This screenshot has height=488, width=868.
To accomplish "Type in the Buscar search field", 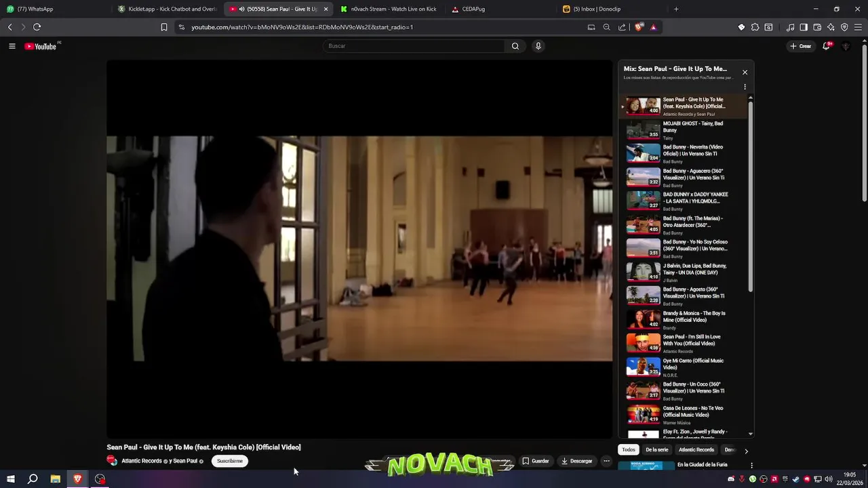I will tap(414, 46).
